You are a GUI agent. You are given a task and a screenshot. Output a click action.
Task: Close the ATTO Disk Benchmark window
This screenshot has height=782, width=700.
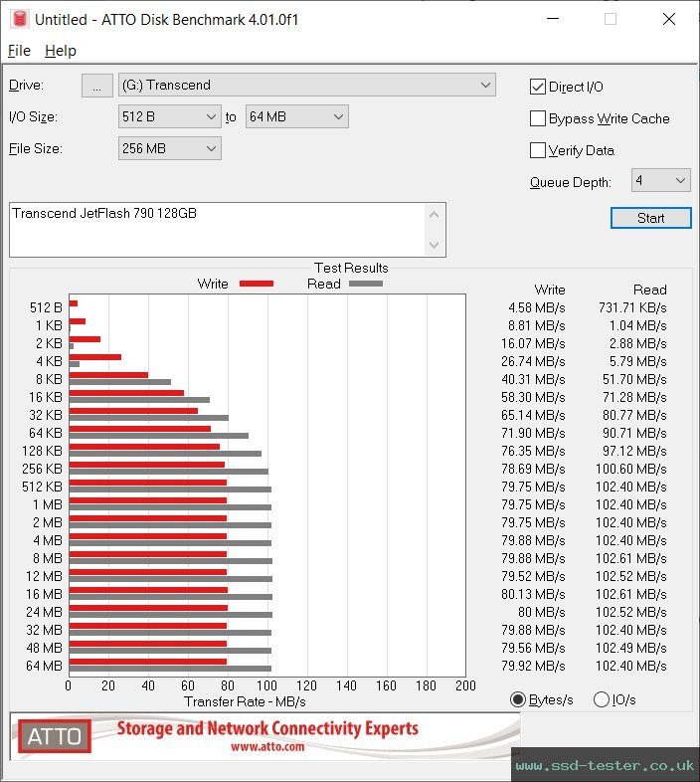669,19
